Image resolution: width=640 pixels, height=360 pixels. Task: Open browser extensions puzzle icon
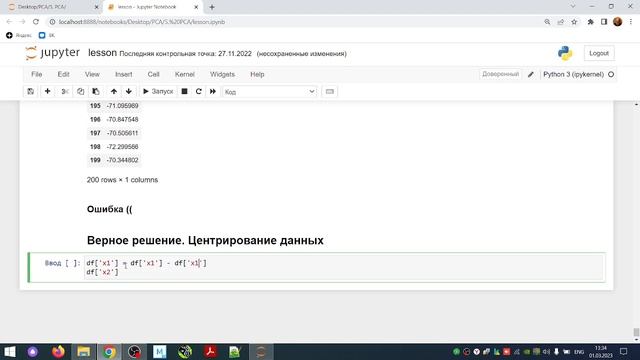click(591, 22)
